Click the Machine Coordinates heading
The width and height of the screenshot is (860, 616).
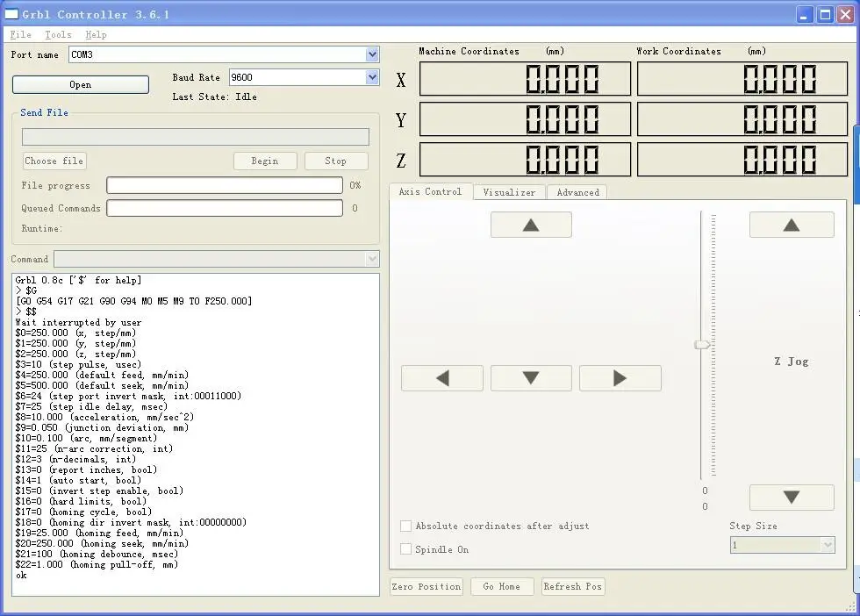(x=469, y=51)
